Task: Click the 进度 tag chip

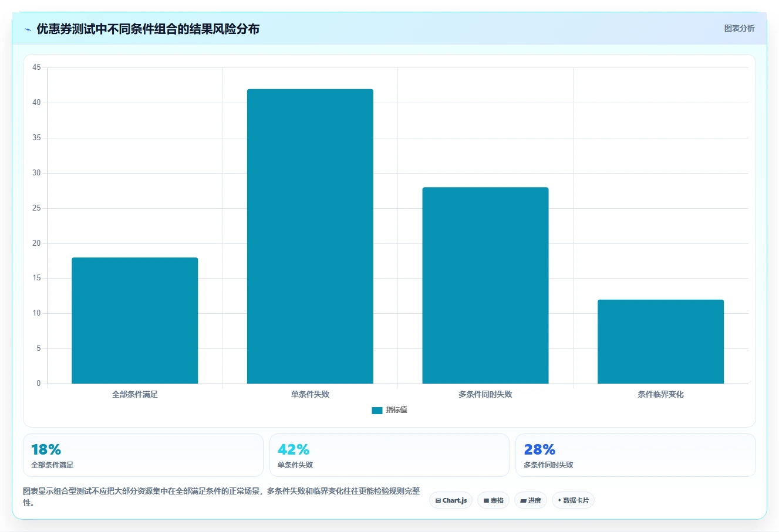Action: point(530,500)
